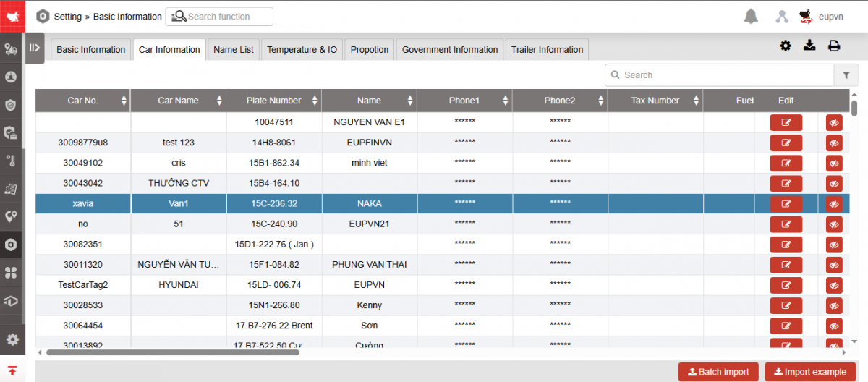This screenshot has width=868, height=382.
Task: Edit the xavia Van1 row
Action: (x=786, y=204)
